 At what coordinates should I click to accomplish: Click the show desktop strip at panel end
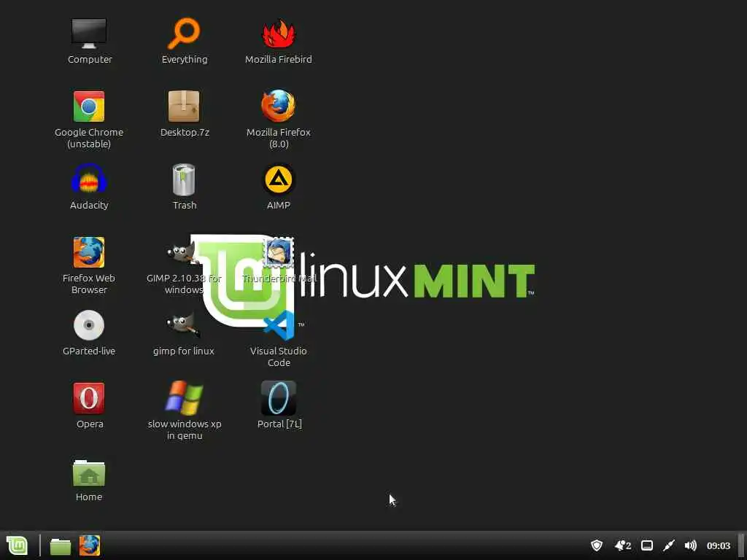click(741, 545)
